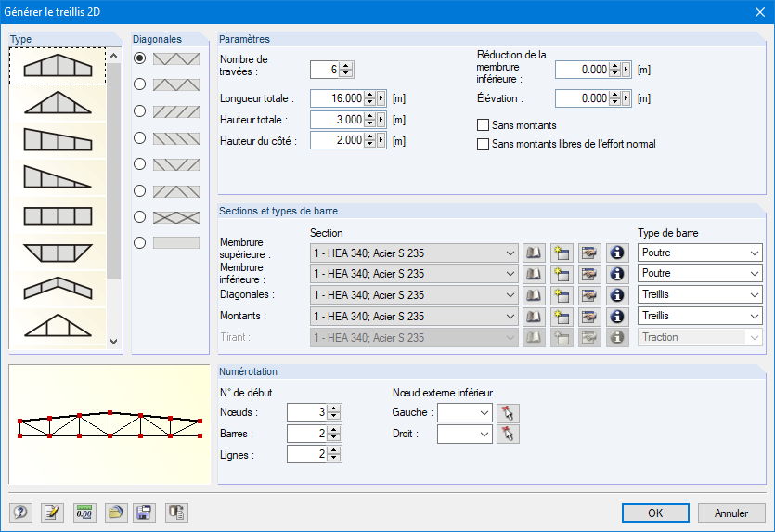The width and height of the screenshot is (775, 532).
Task: Click the edit comment notepad icon
Action: pos(52,513)
